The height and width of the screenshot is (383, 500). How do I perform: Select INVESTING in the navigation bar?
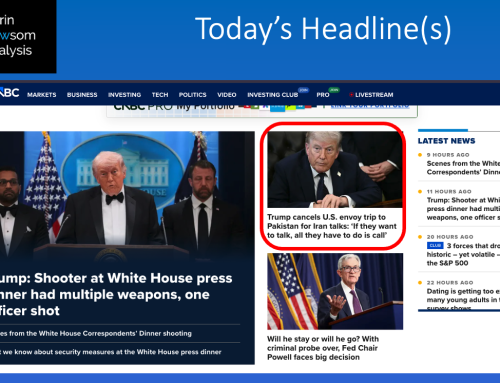coord(124,95)
